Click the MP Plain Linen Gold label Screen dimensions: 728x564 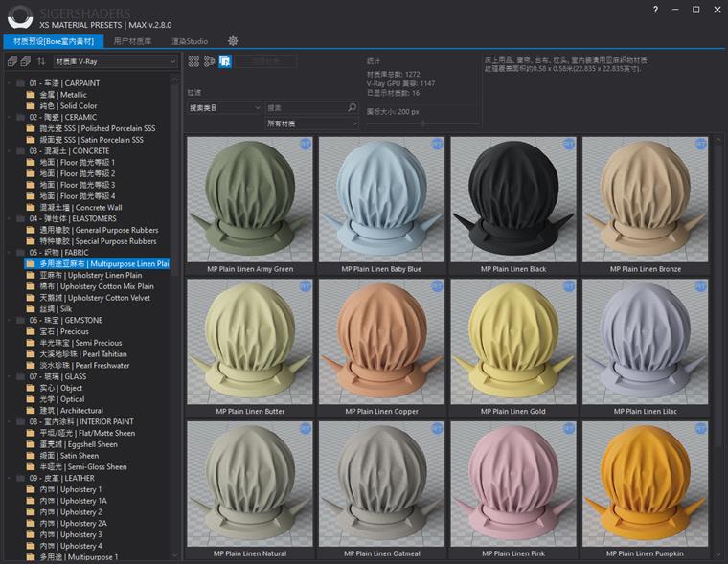click(x=513, y=411)
